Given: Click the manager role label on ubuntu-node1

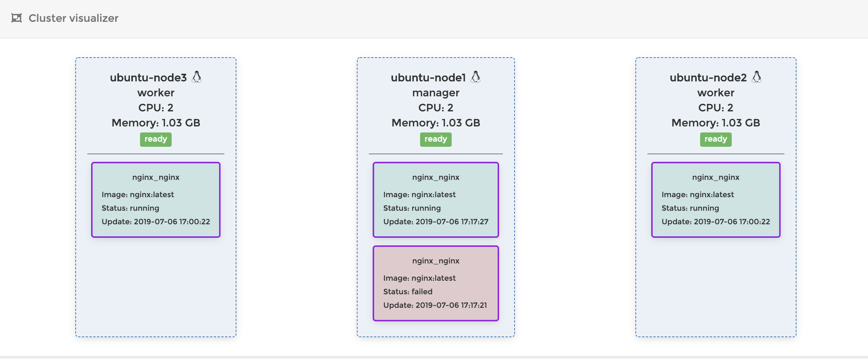Looking at the screenshot, I should pos(436,93).
